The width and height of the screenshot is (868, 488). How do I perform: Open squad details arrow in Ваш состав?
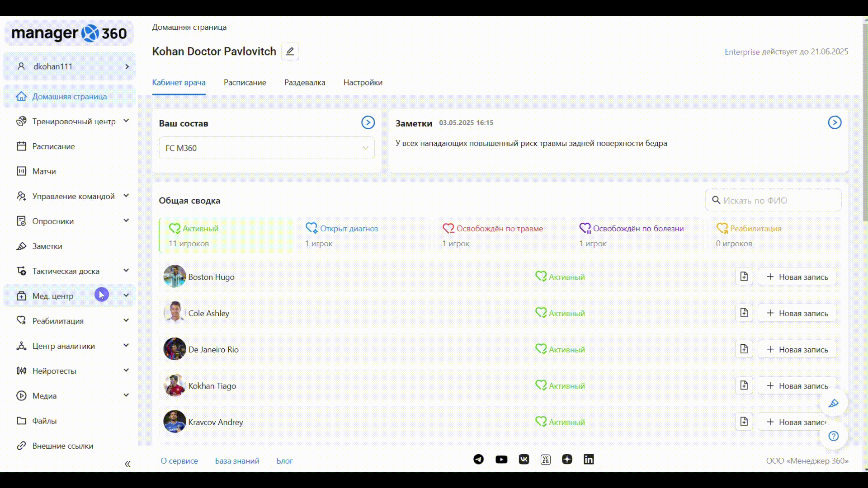tap(368, 122)
